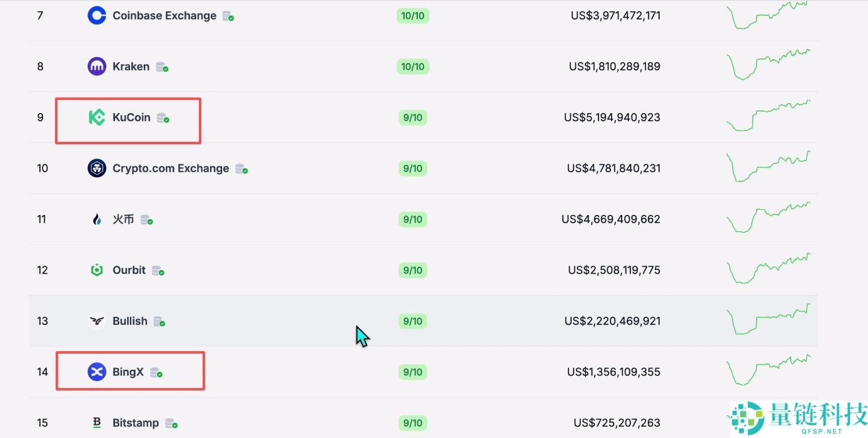This screenshot has width=868, height=438.
Task: Click the Crypto.com Exchange sparkline chart
Action: point(768,167)
